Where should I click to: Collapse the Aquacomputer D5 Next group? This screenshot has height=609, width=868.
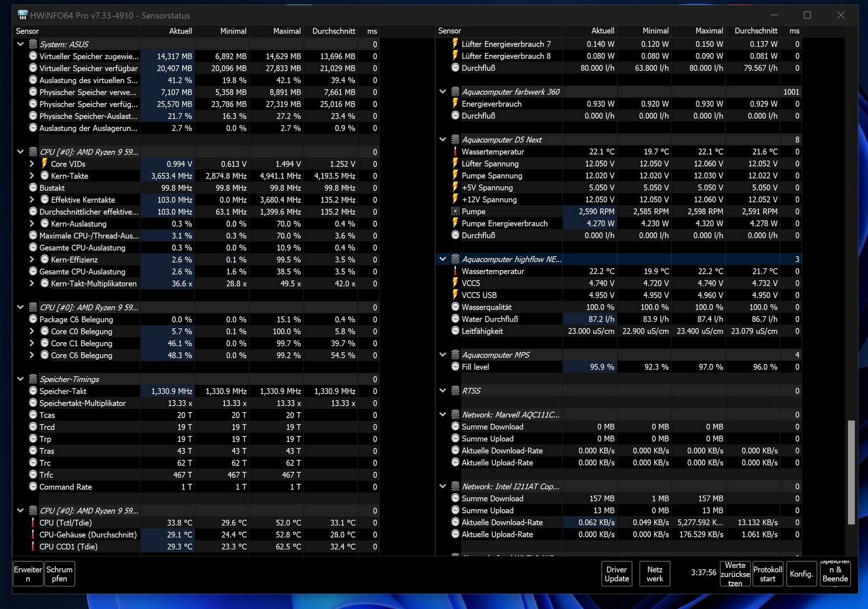[443, 139]
